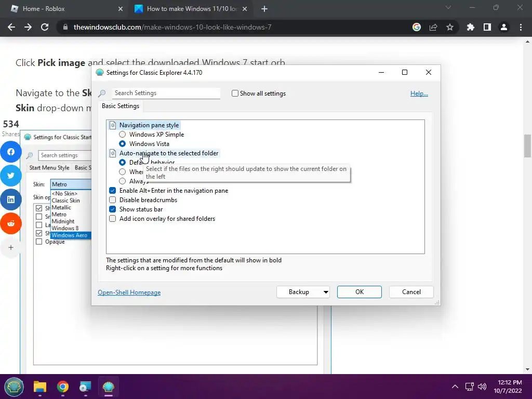Click the site lock icon in address bar
The image size is (532, 399).
(65, 27)
